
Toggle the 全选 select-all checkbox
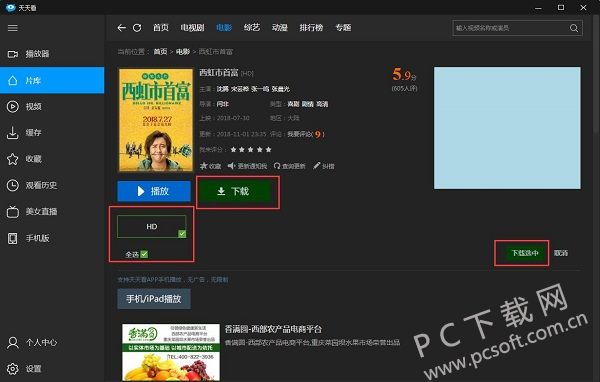pyautogui.click(x=144, y=254)
